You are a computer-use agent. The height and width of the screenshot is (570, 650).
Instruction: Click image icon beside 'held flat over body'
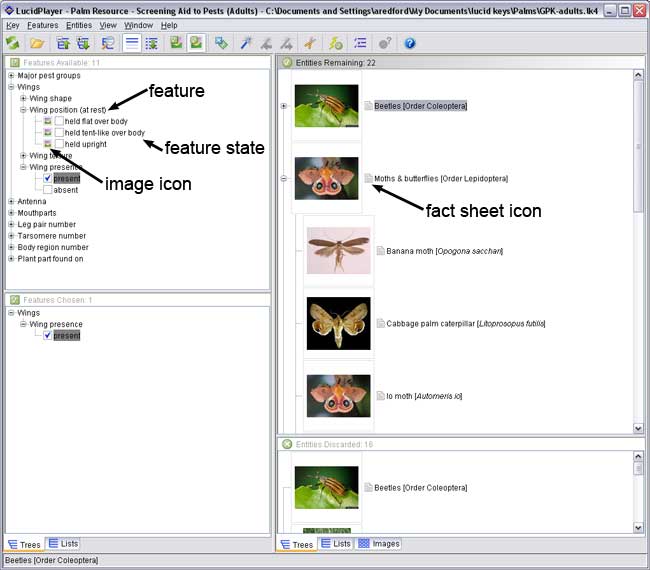[x=48, y=121]
